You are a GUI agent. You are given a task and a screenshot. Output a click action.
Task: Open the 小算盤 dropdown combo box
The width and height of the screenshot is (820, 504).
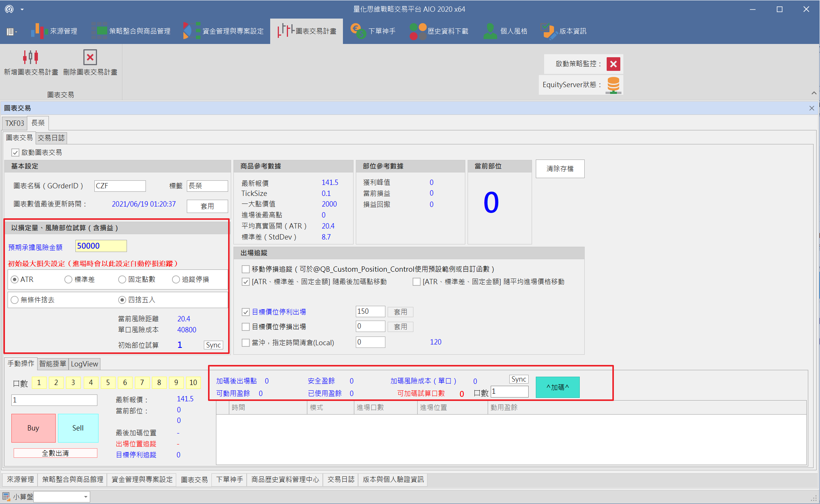pos(86,496)
